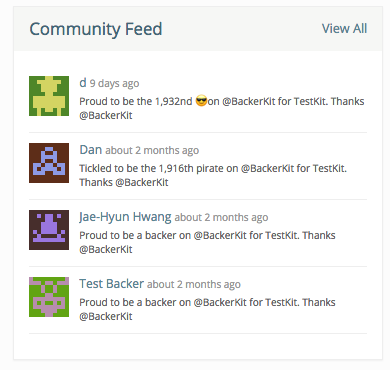Click the "9 days ago" timestamp
The width and height of the screenshot is (390, 370).
click(114, 83)
